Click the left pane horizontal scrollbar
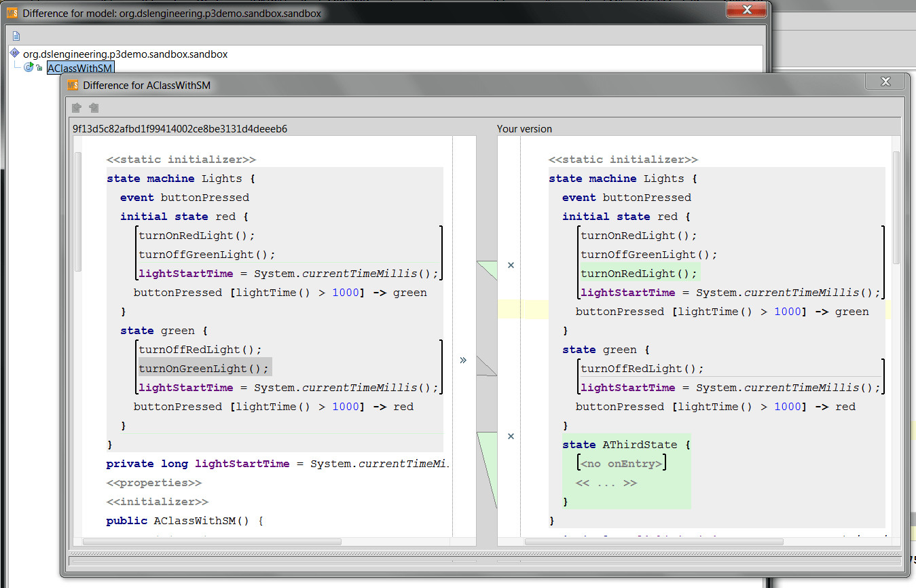The image size is (916, 588). point(212,542)
